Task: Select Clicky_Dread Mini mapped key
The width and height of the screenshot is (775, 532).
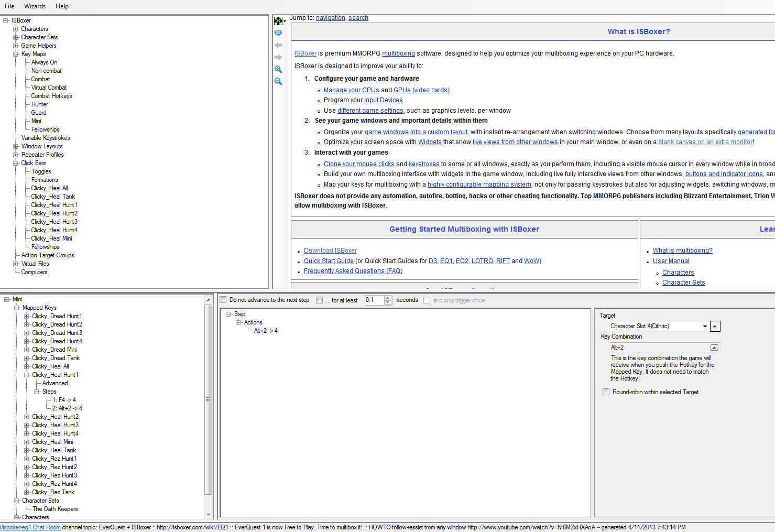Action: click(54, 350)
